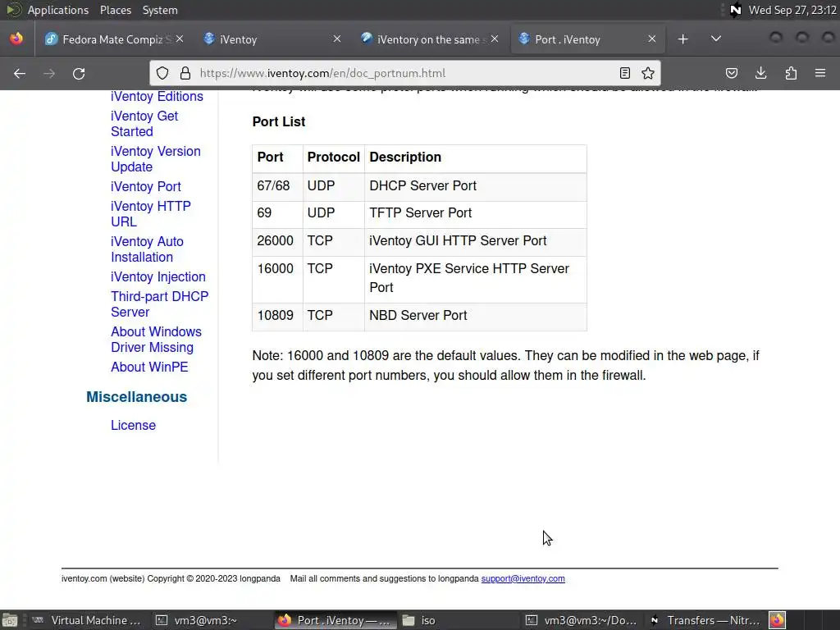The image size is (840, 630).
Task: Click the clock Wed Sep 27, 23:12
Action: pos(792,10)
